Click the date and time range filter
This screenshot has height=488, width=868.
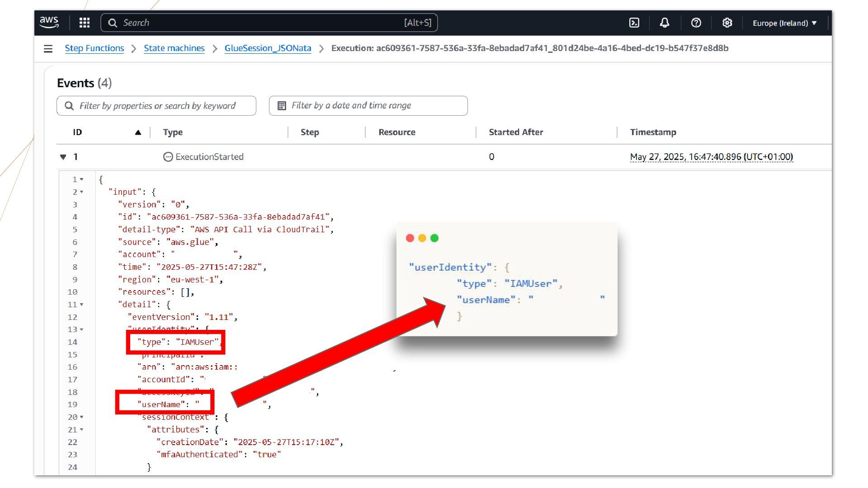coord(368,106)
